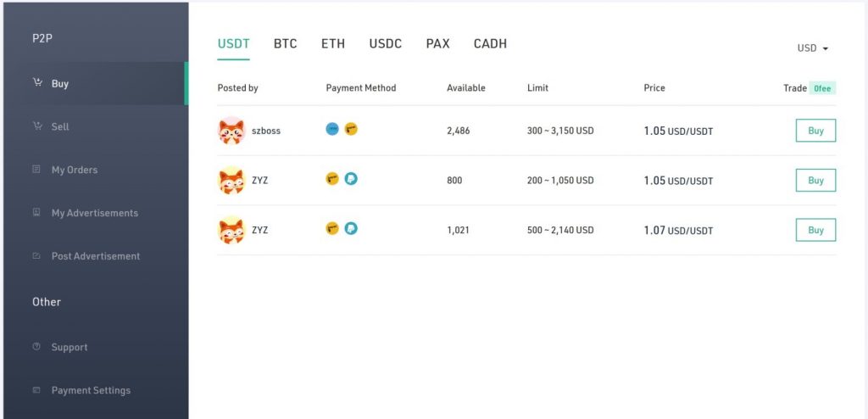Click the My Advertisements icon
Viewport: 868px width, 419px height.
36,212
